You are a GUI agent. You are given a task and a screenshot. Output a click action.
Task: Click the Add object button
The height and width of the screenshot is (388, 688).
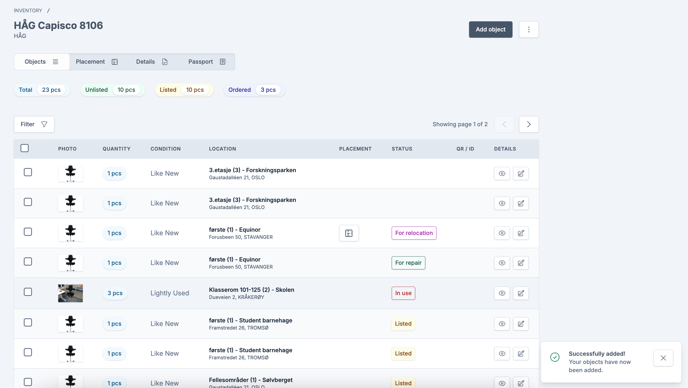490,29
